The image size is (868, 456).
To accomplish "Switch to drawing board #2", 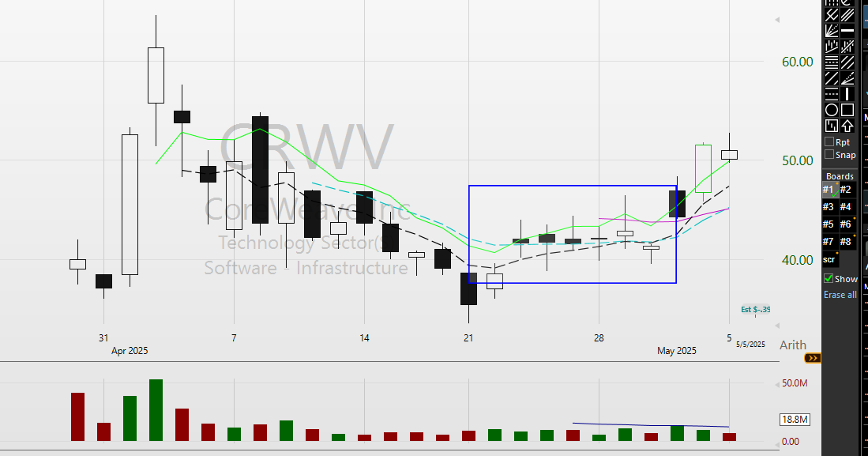I will click(847, 190).
